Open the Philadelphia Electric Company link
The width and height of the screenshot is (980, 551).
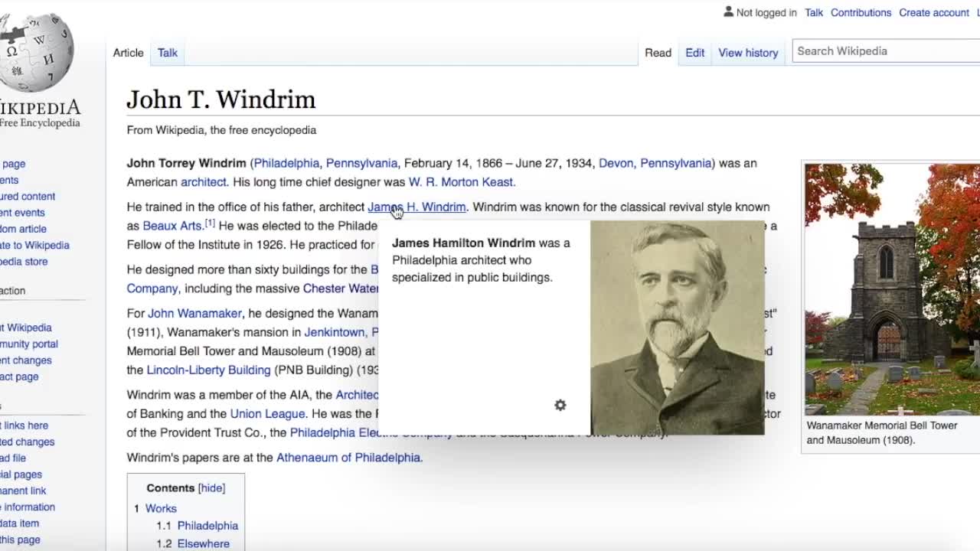click(371, 432)
